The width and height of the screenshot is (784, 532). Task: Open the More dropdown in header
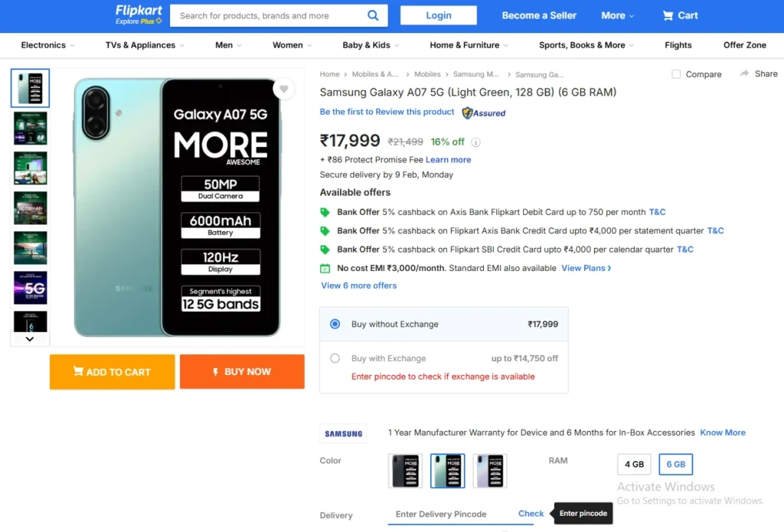617,15
